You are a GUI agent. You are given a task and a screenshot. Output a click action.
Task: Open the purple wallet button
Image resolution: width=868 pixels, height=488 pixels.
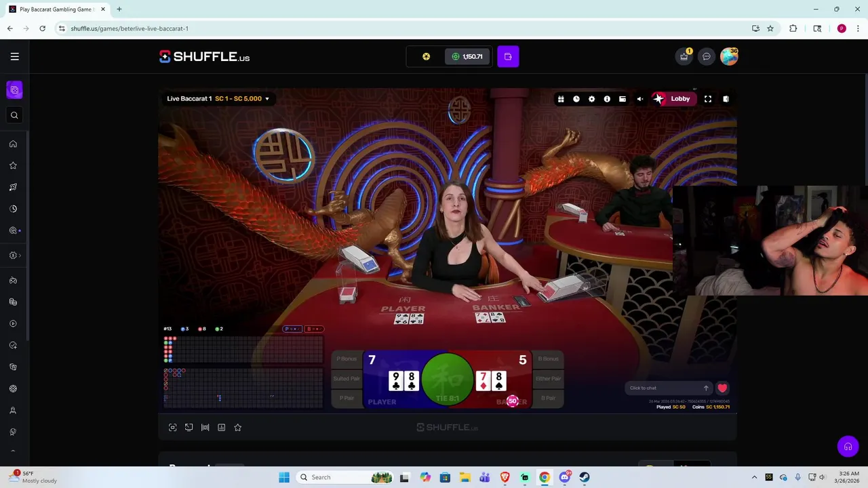[508, 57]
